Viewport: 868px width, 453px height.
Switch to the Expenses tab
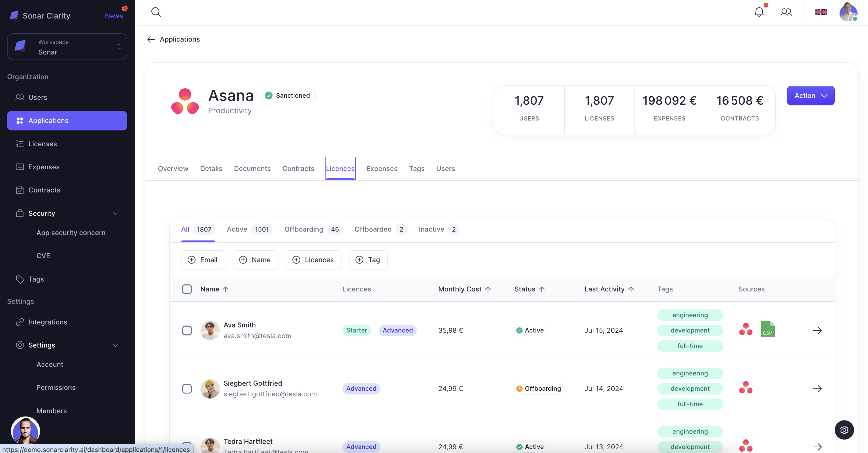[382, 169]
